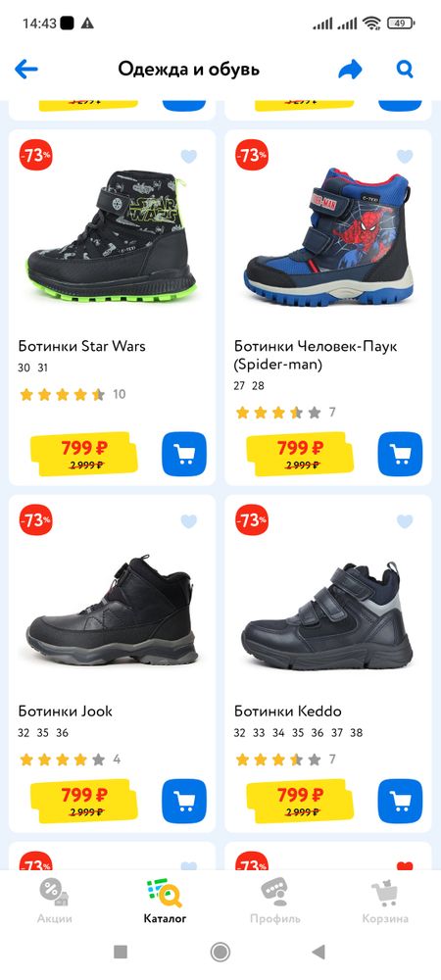
Task: Toggle the favorite heart on Ботинки Jook
Action: pyautogui.click(x=188, y=521)
